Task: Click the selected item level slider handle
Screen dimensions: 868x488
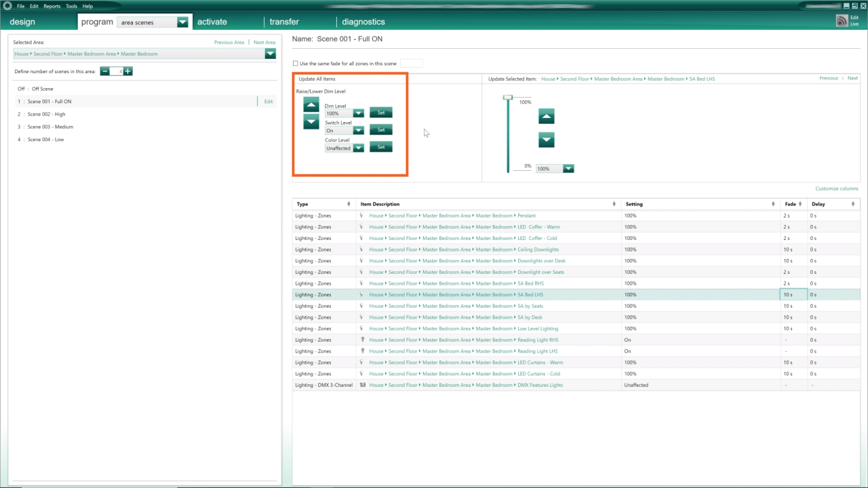Action: (x=508, y=98)
